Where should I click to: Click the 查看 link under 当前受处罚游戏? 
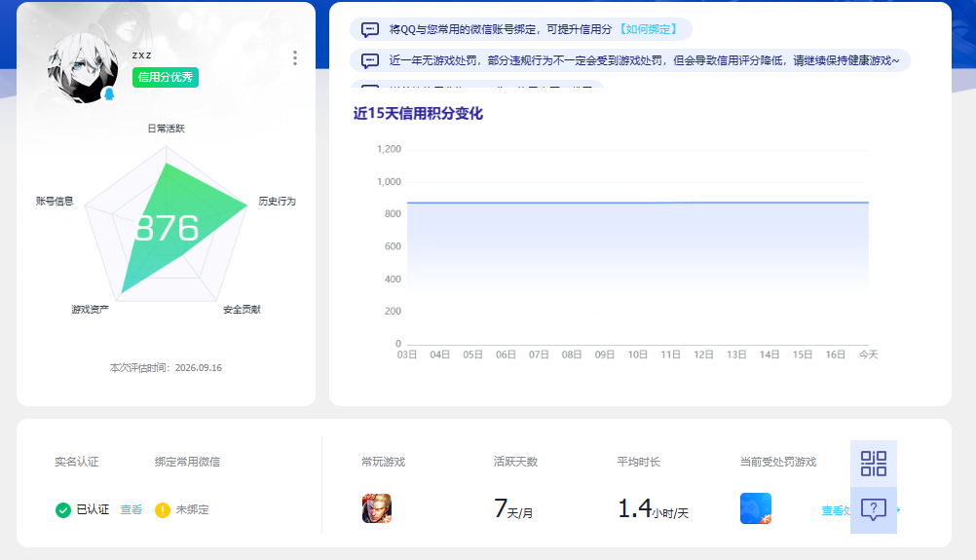point(836,510)
